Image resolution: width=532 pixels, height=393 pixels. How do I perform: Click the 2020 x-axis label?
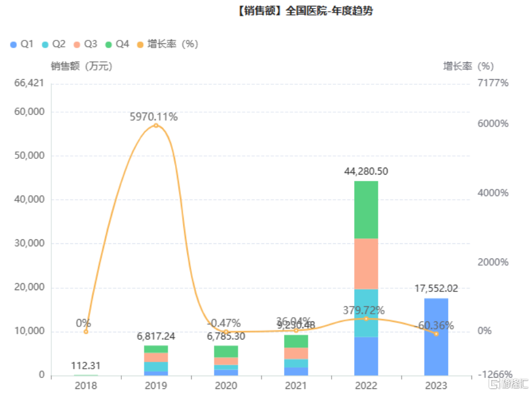coord(226,386)
